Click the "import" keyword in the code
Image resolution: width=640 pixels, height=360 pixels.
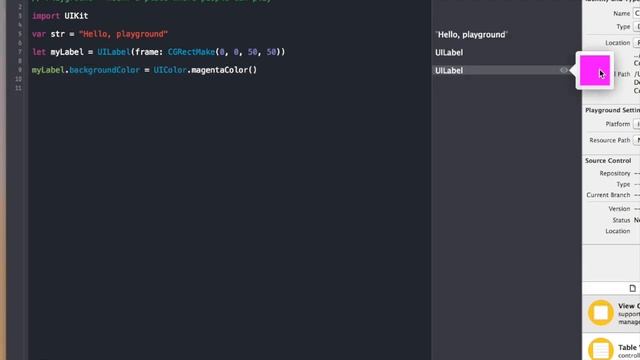coord(46,16)
